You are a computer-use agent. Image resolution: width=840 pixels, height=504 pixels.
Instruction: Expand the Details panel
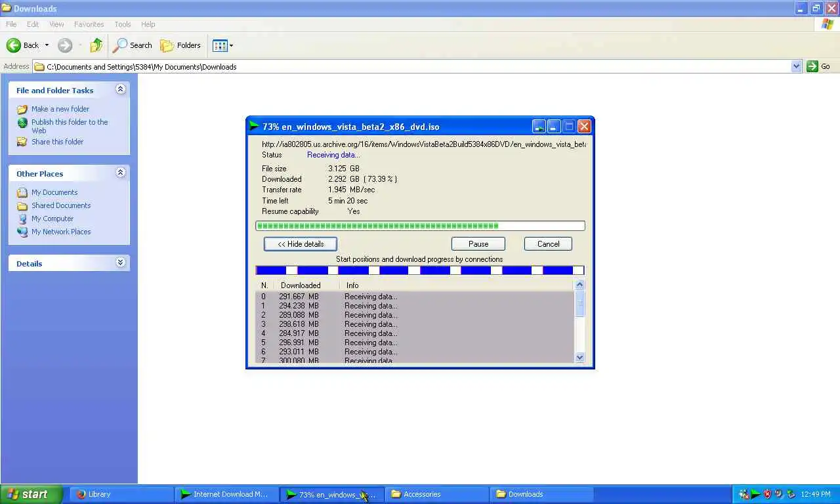pyautogui.click(x=120, y=262)
